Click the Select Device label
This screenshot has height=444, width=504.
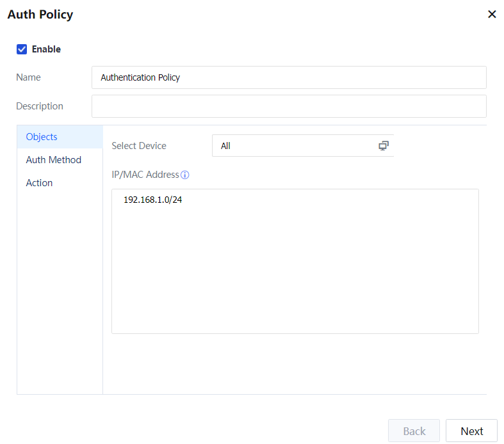coord(139,146)
